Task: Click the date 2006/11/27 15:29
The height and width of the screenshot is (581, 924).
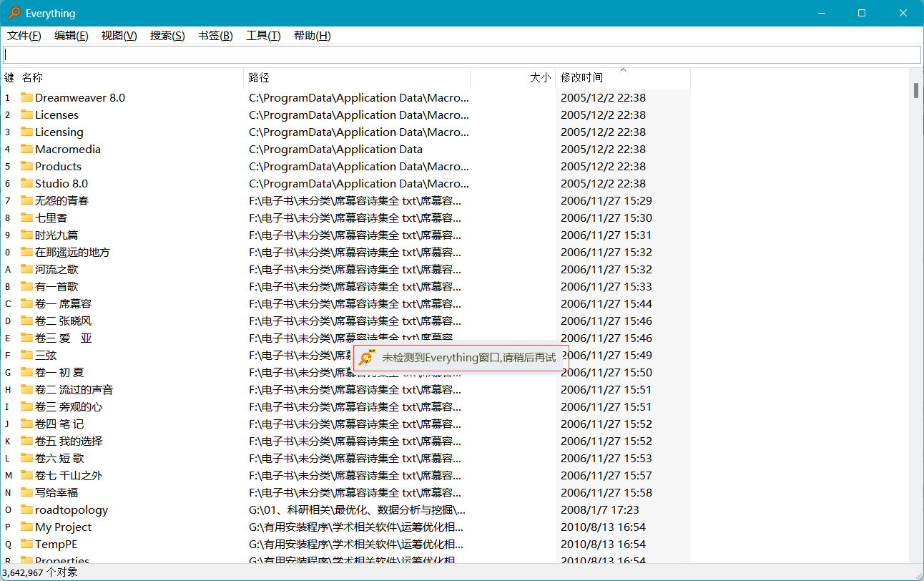Action: click(606, 200)
